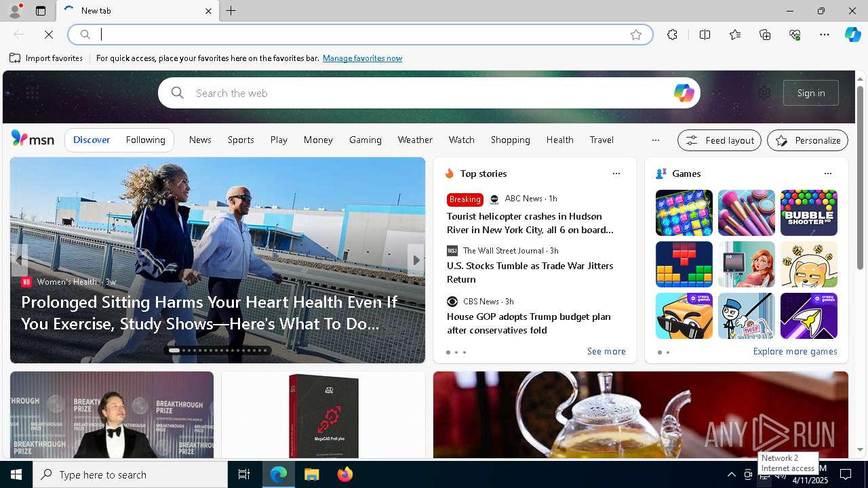The image size is (868, 488).
Task: Launch the block puzzle game
Action: pos(684,264)
